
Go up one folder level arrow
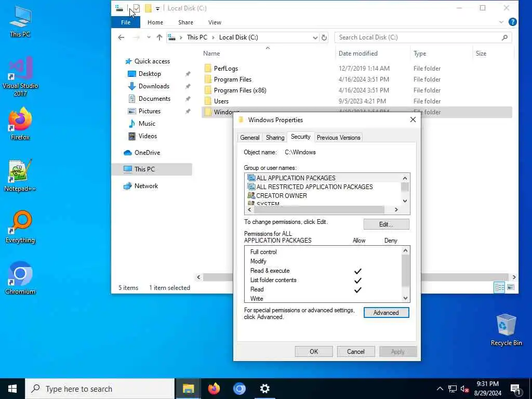coord(159,37)
